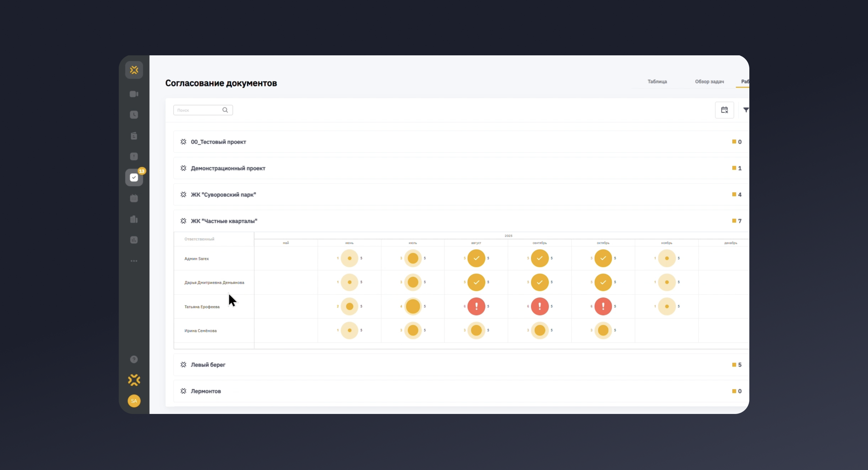
Task: Click Татьяна Ерофеева red August marker
Action: coord(476,307)
